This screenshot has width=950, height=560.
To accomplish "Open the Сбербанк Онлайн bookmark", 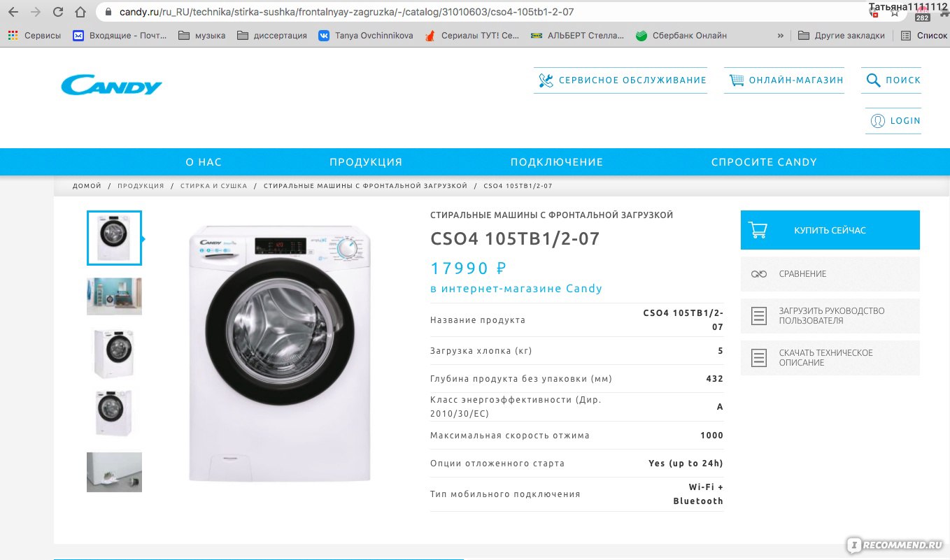I will (x=681, y=35).
